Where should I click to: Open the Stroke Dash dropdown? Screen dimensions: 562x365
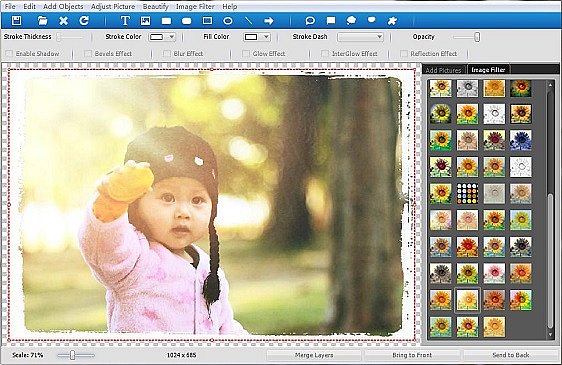360,37
